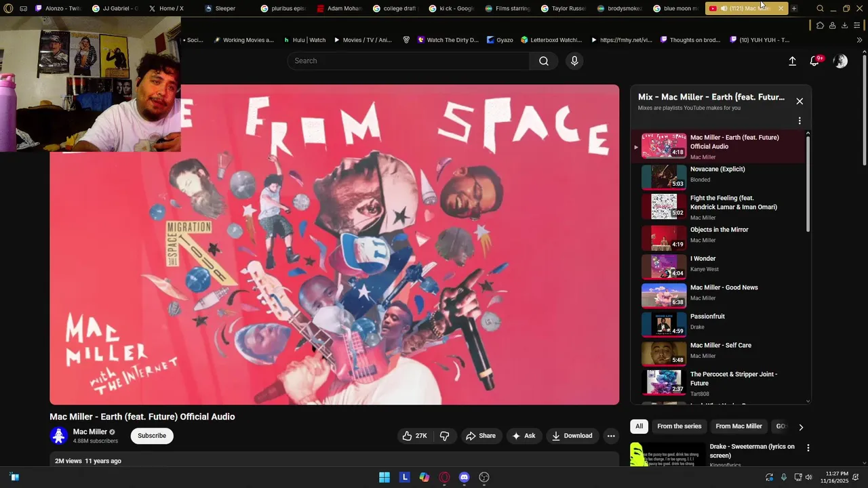The image size is (868, 488).
Task: Open browser extensions cube icon
Action: (x=820, y=25)
